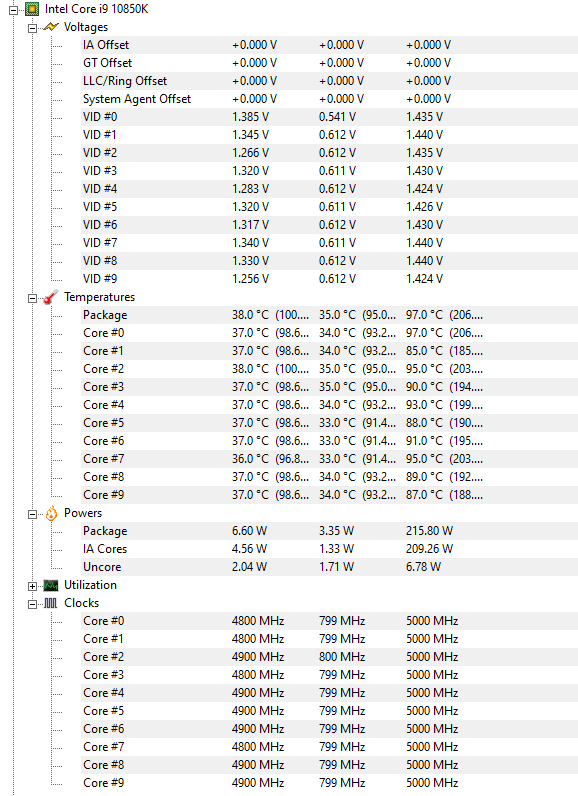Select the Core #7 temperature row

click(x=329, y=459)
